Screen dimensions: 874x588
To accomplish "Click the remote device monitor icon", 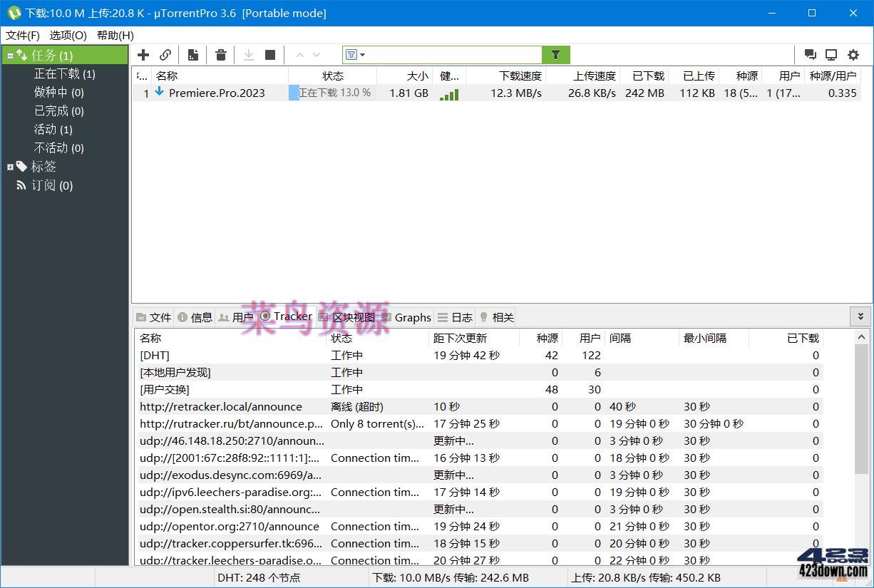I will (x=831, y=54).
